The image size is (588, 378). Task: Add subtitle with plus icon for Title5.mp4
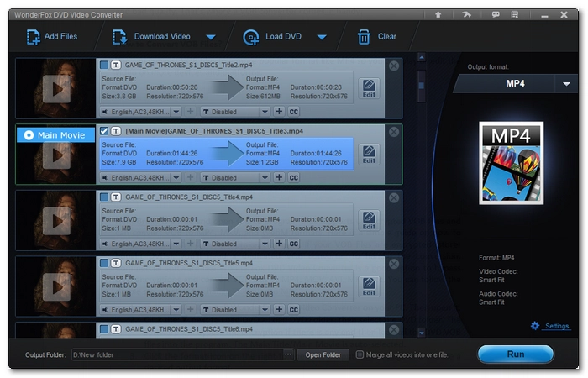pyautogui.click(x=279, y=309)
